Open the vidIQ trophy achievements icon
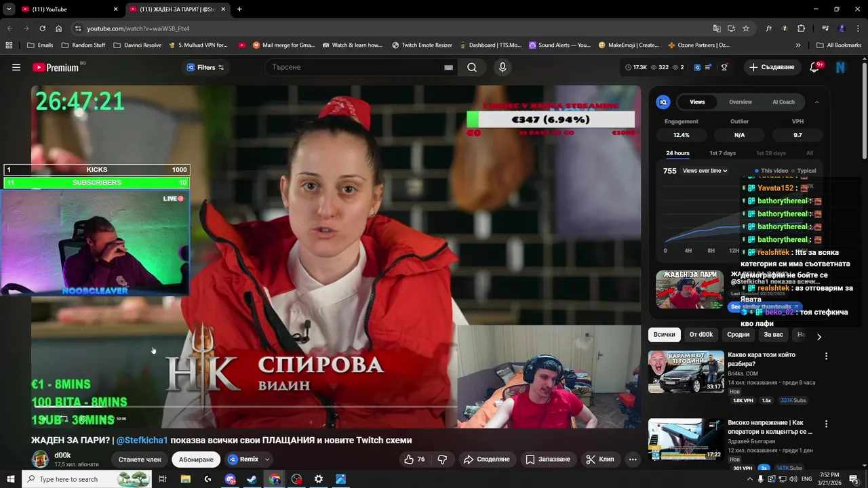 point(724,67)
